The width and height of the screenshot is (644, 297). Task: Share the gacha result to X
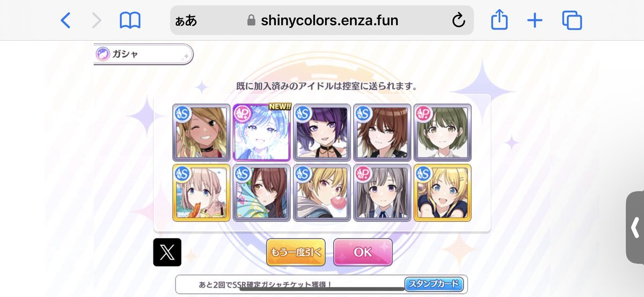click(x=167, y=252)
